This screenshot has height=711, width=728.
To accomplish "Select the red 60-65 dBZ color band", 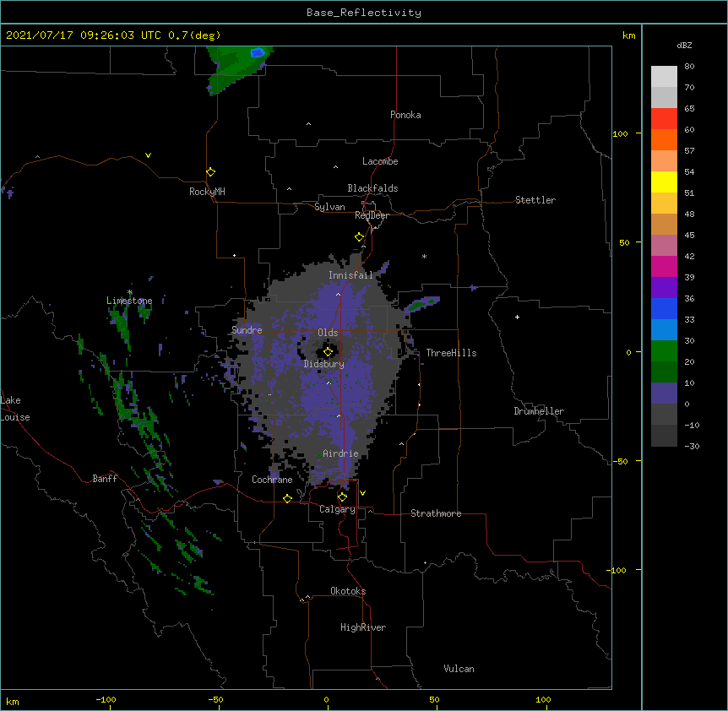I will coord(664,118).
